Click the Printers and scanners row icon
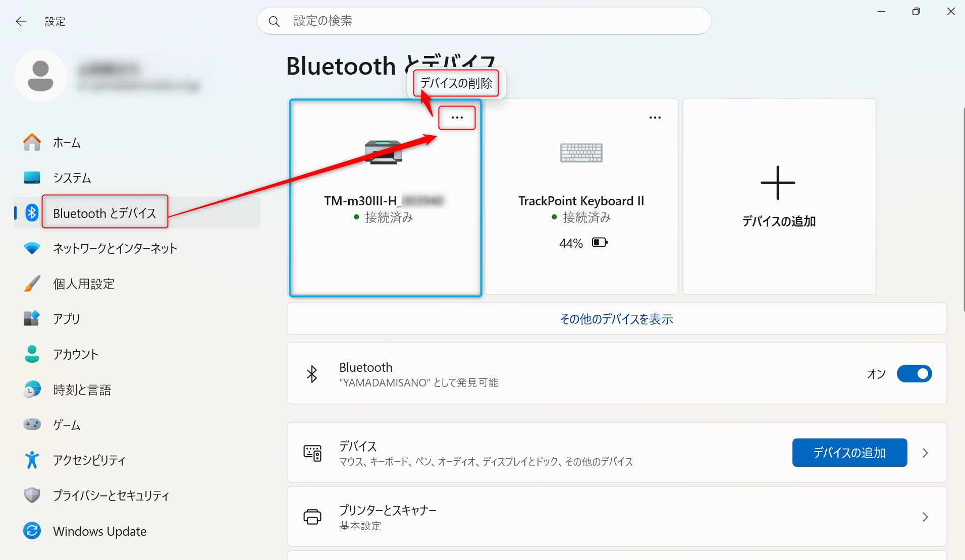The height and width of the screenshot is (560, 965). pyautogui.click(x=312, y=517)
